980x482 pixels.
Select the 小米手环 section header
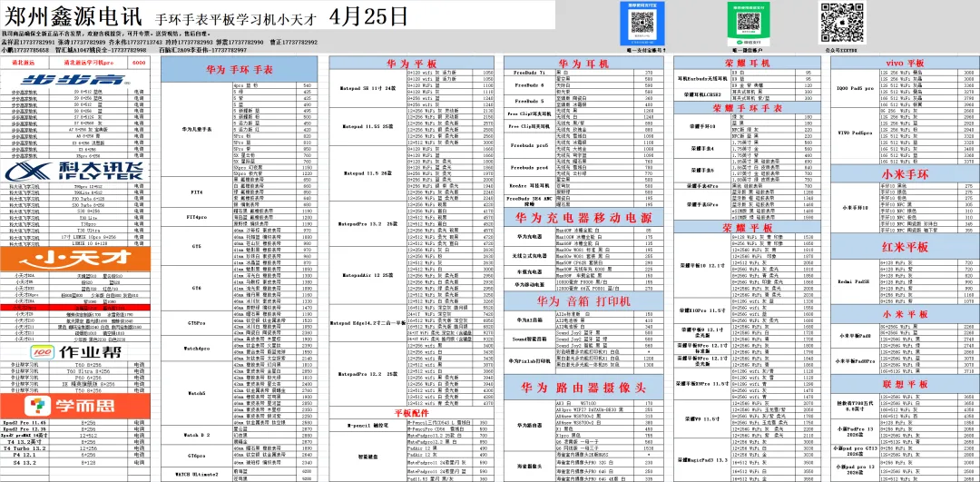click(905, 173)
